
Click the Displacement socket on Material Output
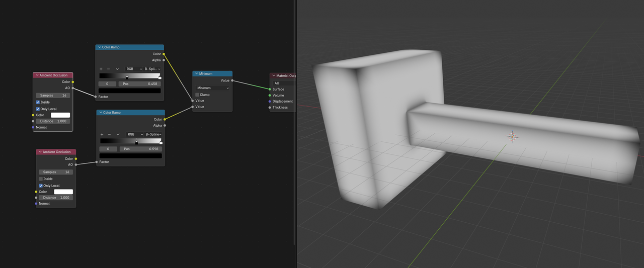(270, 101)
